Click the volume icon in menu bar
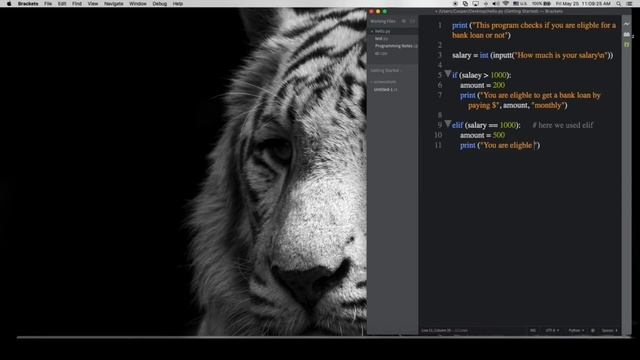Image resolution: width=640 pixels, height=360 pixels. (x=496, y=4)
